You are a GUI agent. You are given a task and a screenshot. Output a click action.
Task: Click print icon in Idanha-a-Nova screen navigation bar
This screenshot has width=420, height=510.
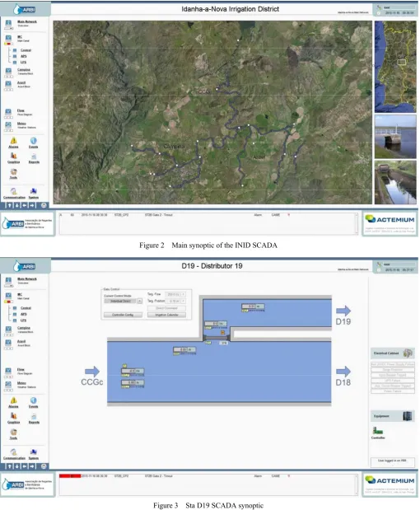44,205
